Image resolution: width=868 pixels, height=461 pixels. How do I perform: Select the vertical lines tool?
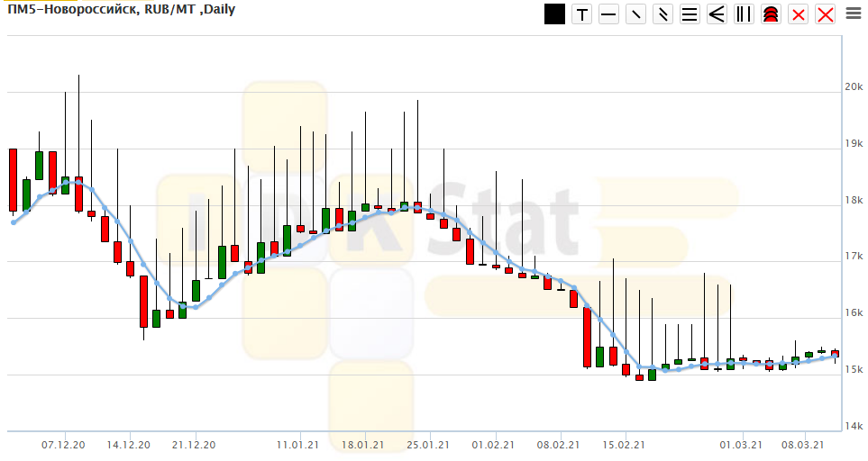coord(745,14)
